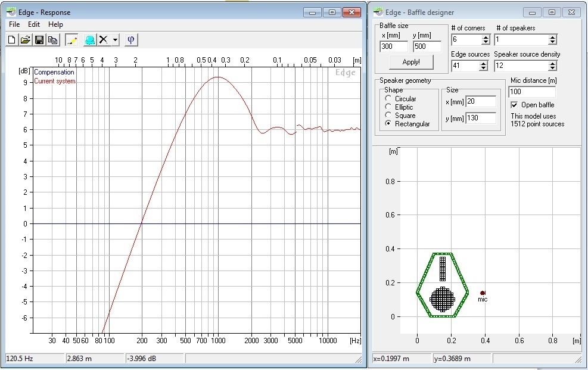
Task: Click the black X delete icon
Action: tap(104, 40)
